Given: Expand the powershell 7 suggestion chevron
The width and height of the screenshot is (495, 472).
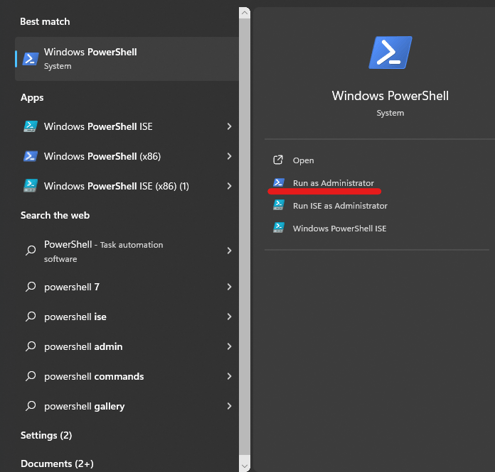Looking at the screenshot, I should (229, 287).
